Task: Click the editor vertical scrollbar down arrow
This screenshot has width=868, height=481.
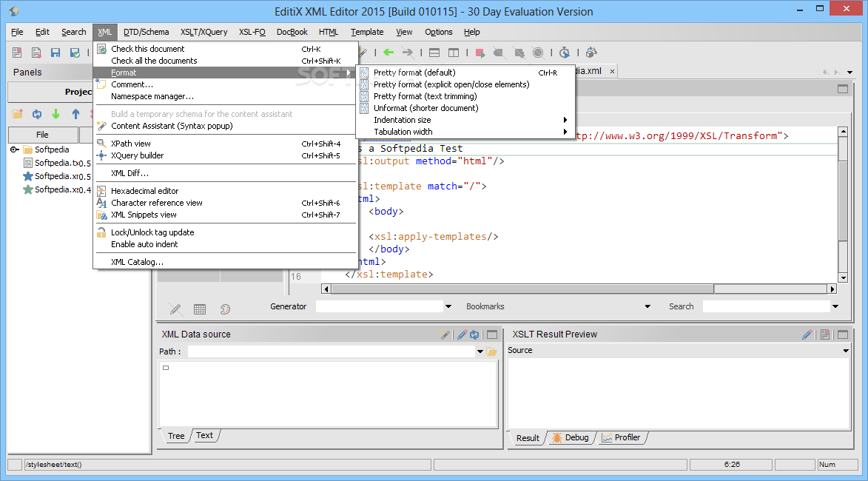Action: click(843, 277)
